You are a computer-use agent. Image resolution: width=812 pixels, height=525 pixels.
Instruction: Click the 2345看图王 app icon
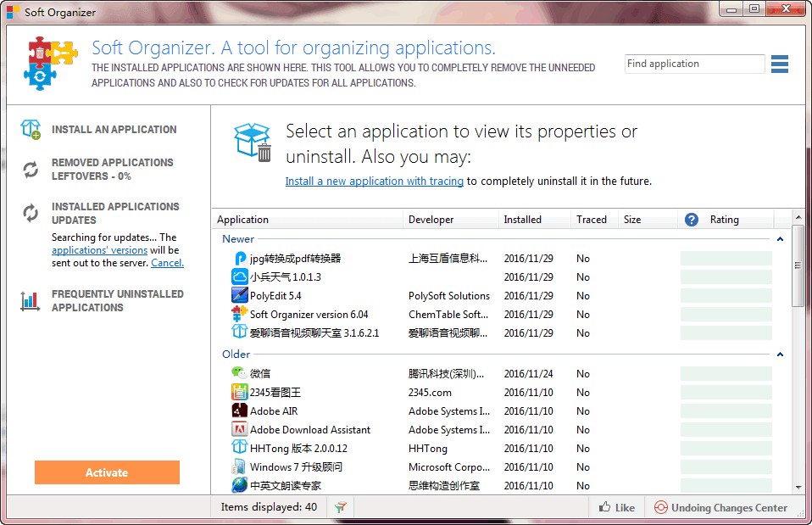tap(239, 392)
